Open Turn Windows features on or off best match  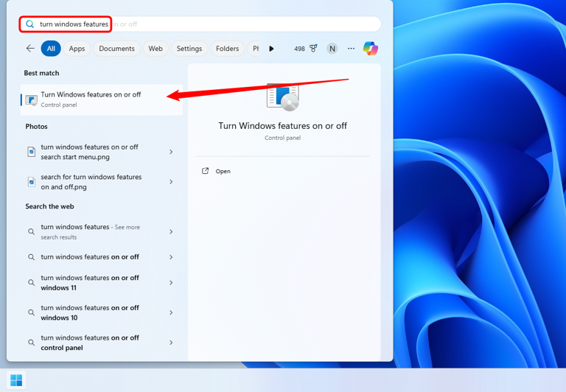point(102,99)
